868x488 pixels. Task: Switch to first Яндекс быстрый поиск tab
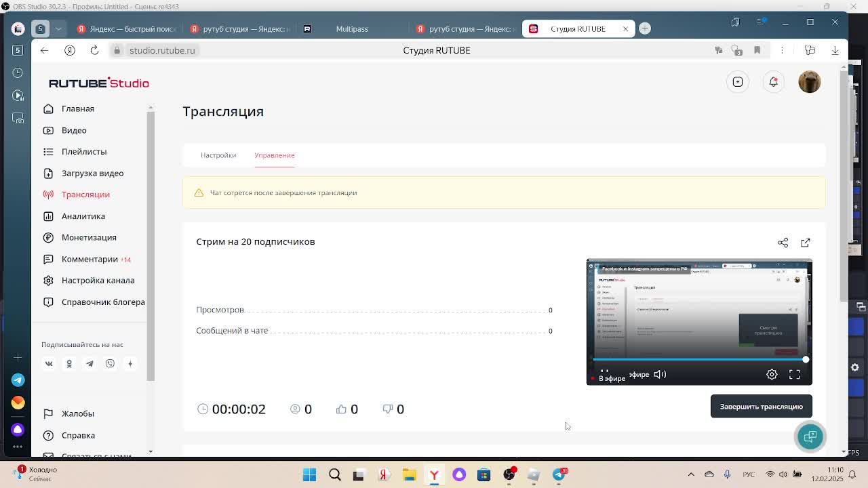tap(126, 28)
